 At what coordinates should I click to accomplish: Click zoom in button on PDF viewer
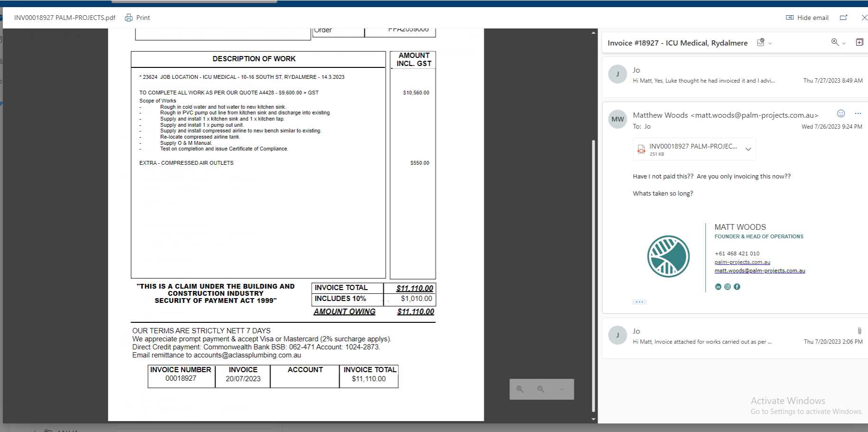tap(520, 389)
